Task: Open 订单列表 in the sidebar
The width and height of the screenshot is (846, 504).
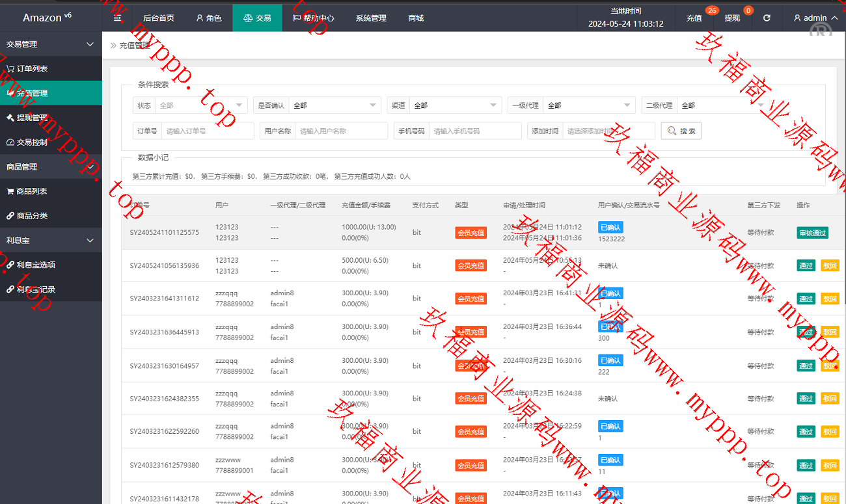Action: click(x=32, y=69)
